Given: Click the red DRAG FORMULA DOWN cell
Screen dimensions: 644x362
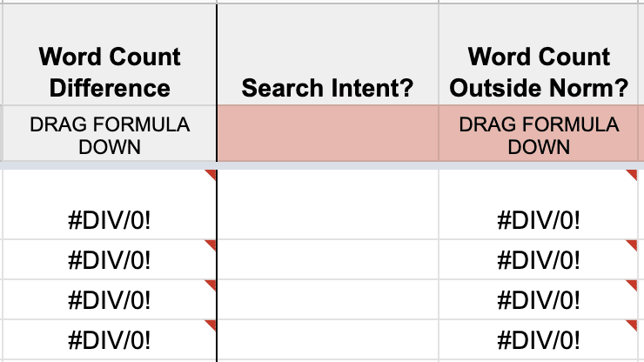Looking at the screenshot, I should (x=539, y=135).
